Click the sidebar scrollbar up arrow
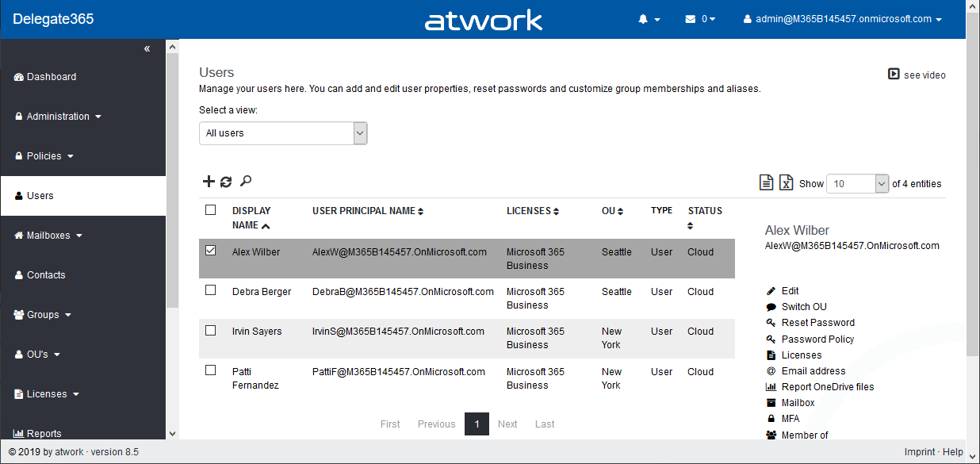Image resolution: width=980 pixels, height=464 pixels. 173,47
